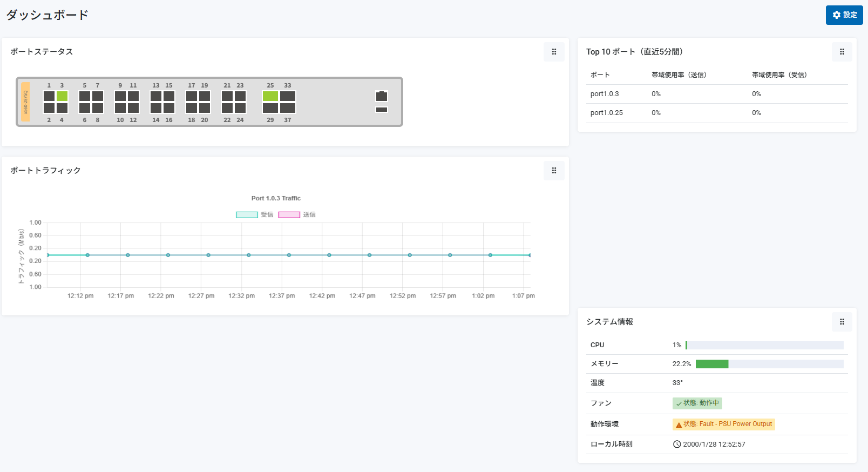Open the Top 10 ポート panel grip icon
The image size is (868, 472).
(842, 52)
